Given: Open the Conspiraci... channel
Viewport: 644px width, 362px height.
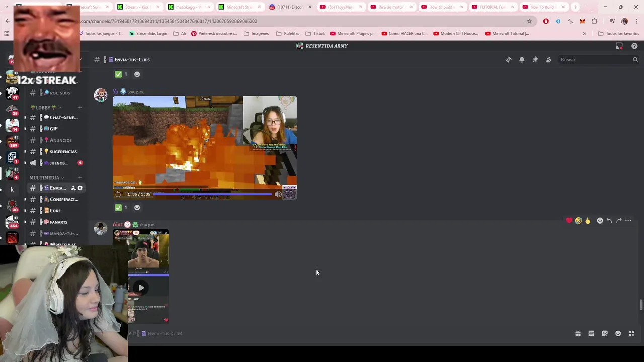Looking at the screenshot, I should tap(55, 199).
